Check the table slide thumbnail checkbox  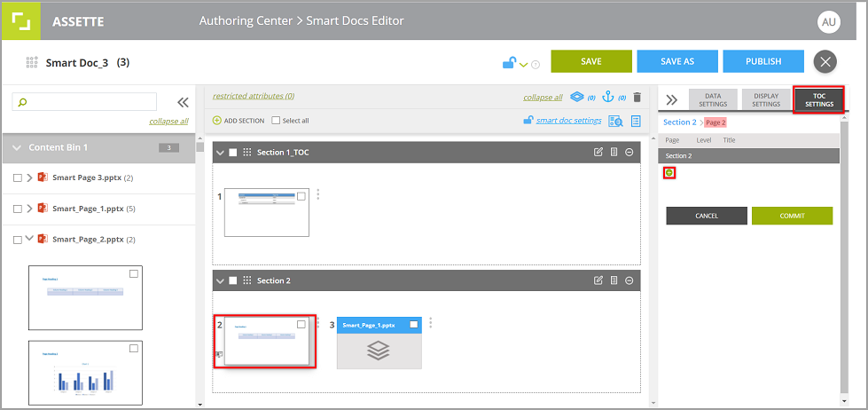pos(133,273)
